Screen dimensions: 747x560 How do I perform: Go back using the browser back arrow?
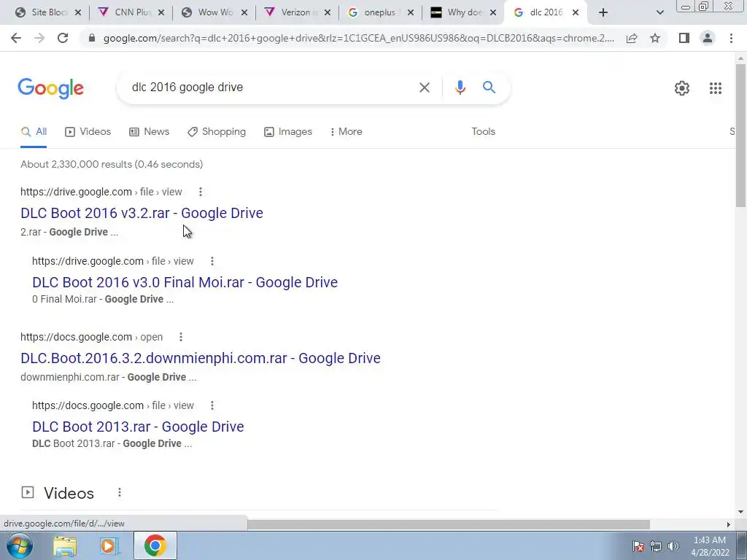click(16, 38)
